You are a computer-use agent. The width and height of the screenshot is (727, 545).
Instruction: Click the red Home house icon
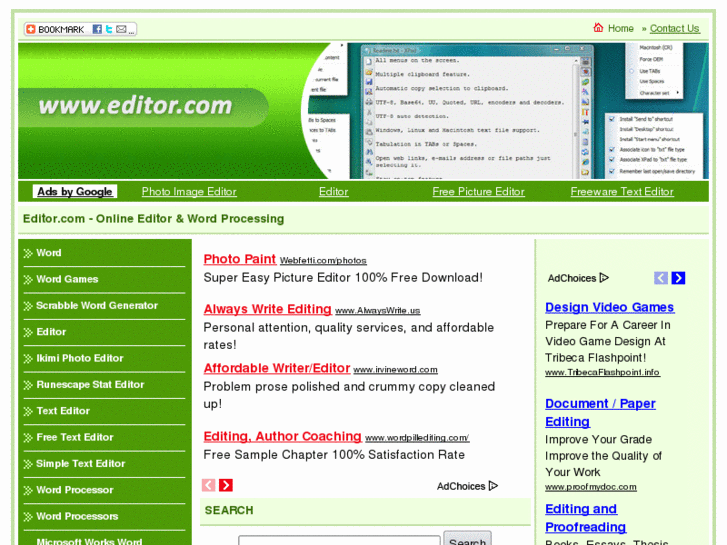598,28
